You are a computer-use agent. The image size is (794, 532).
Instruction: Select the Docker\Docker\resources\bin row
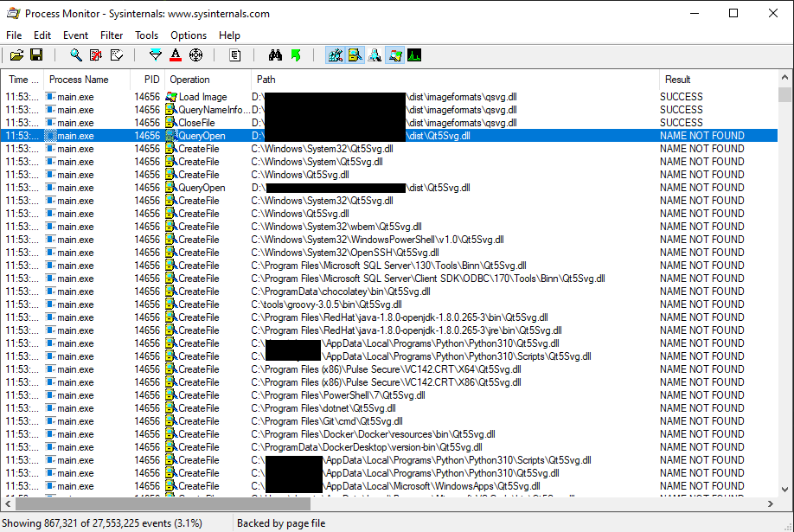pos(389,434)
